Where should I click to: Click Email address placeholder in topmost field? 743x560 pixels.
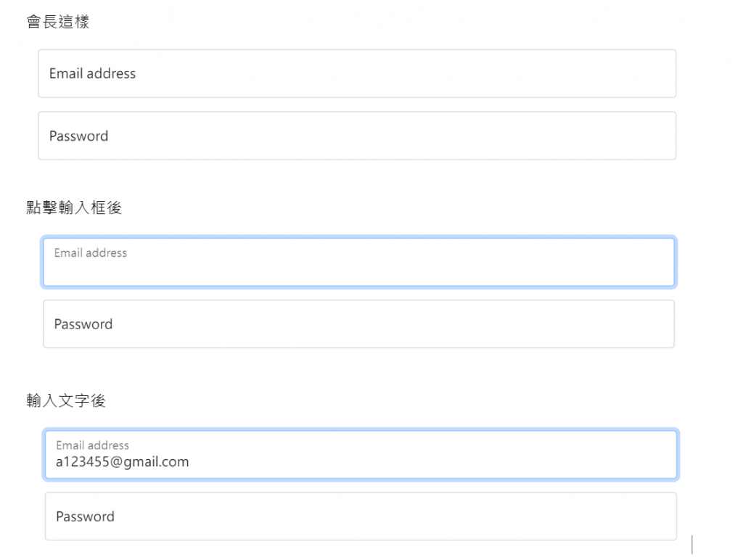92,73
